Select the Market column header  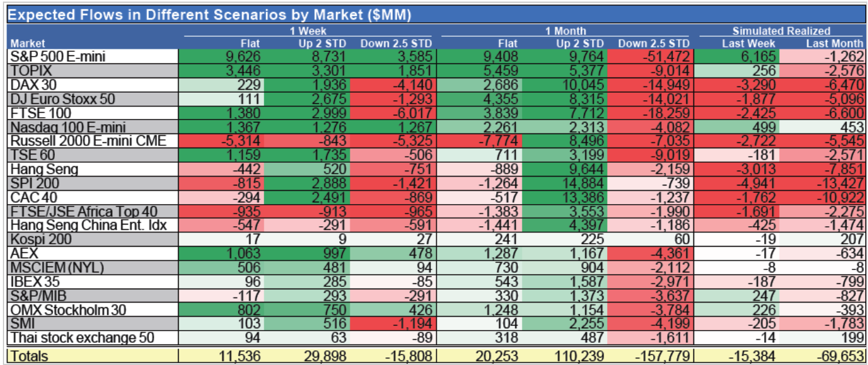(x=27, y=43)
